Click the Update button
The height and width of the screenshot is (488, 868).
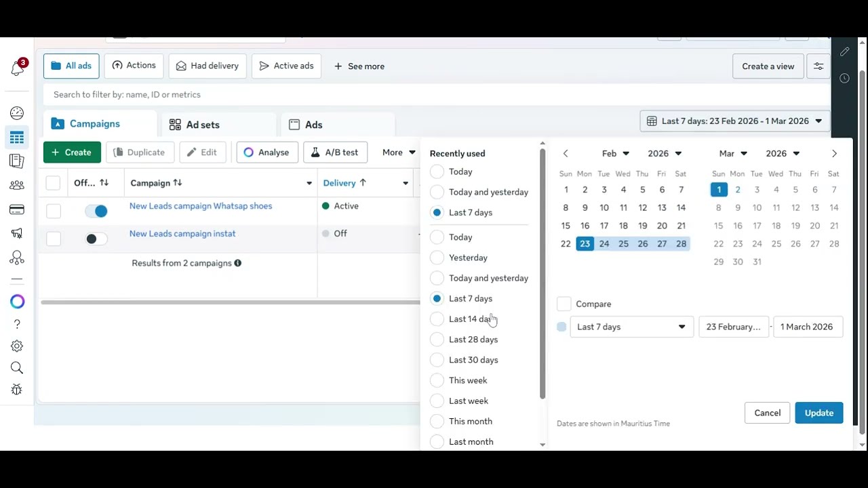[x=819, y=413]
